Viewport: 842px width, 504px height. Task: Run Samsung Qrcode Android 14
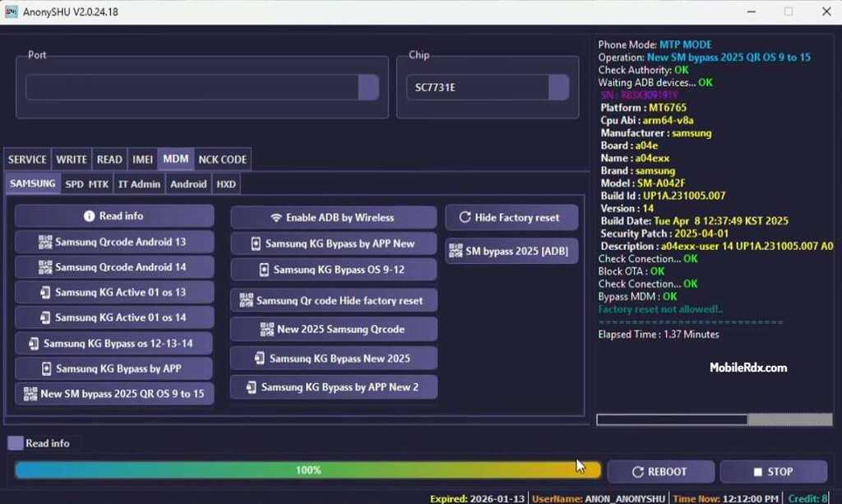click(114, 267)
